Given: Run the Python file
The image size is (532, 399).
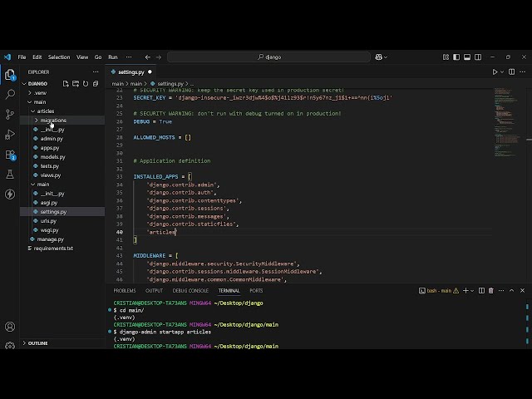Looking at the screenshot, I should 495,72.
